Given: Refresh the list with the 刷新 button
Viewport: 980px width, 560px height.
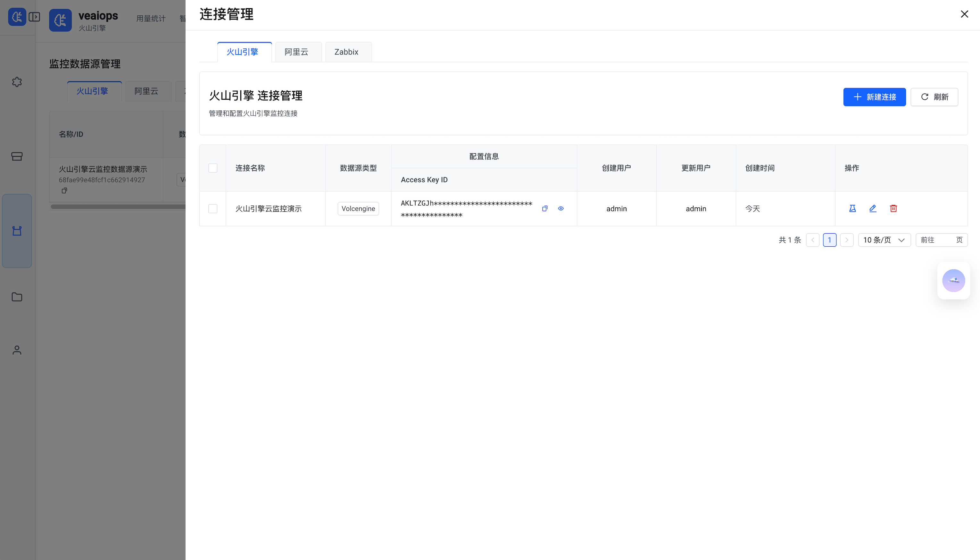Looking at the screenshot, I should (x=934, y=96).
